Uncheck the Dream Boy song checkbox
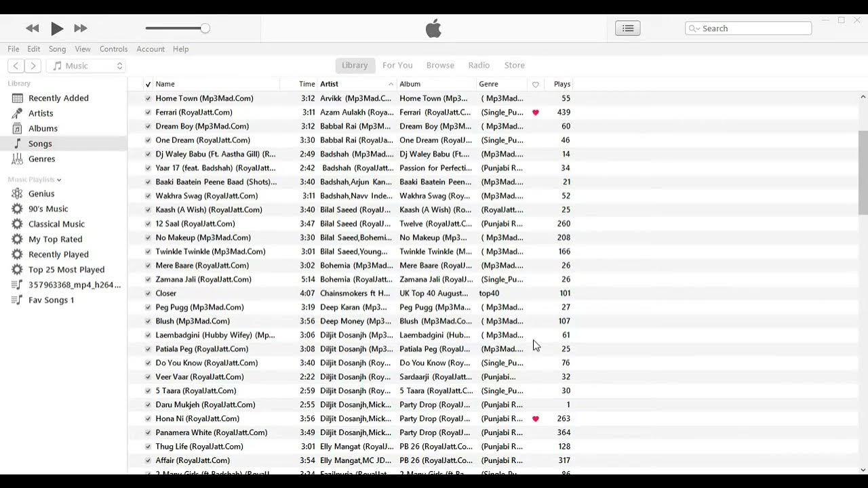This screenshot has width=868, height=488. coord(148,126)
